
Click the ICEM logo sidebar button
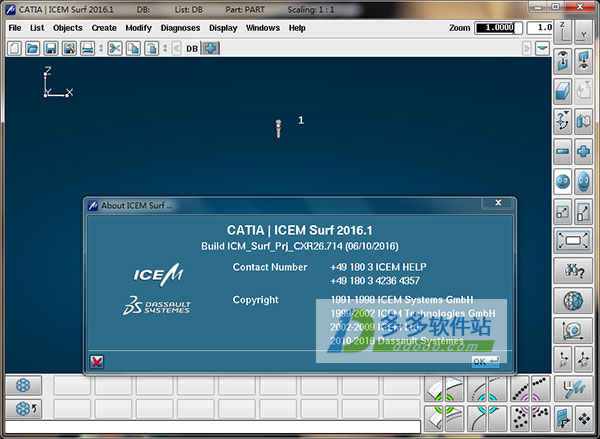pyautogui.click(x=573, y=389)
